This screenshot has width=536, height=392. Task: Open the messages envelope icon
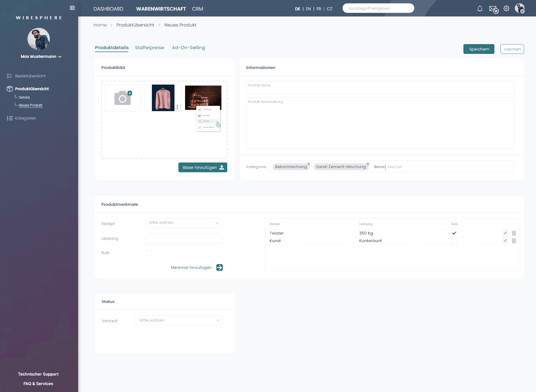pos(493,9)
